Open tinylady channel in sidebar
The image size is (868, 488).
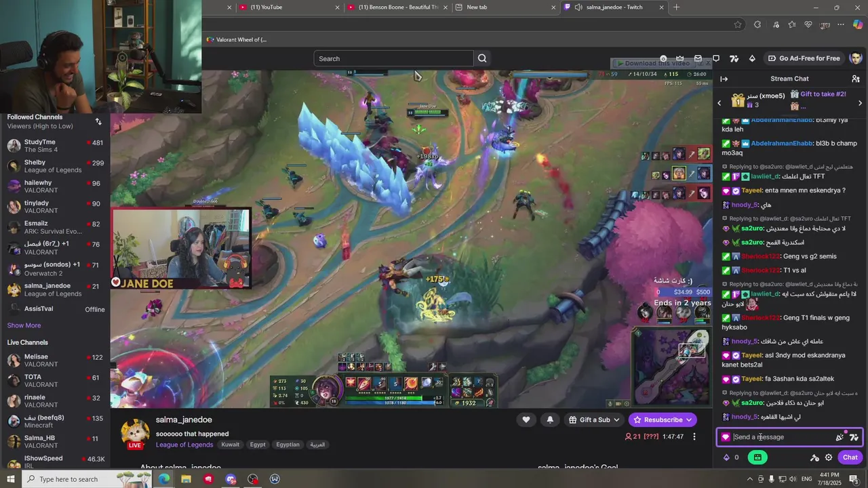55,207
